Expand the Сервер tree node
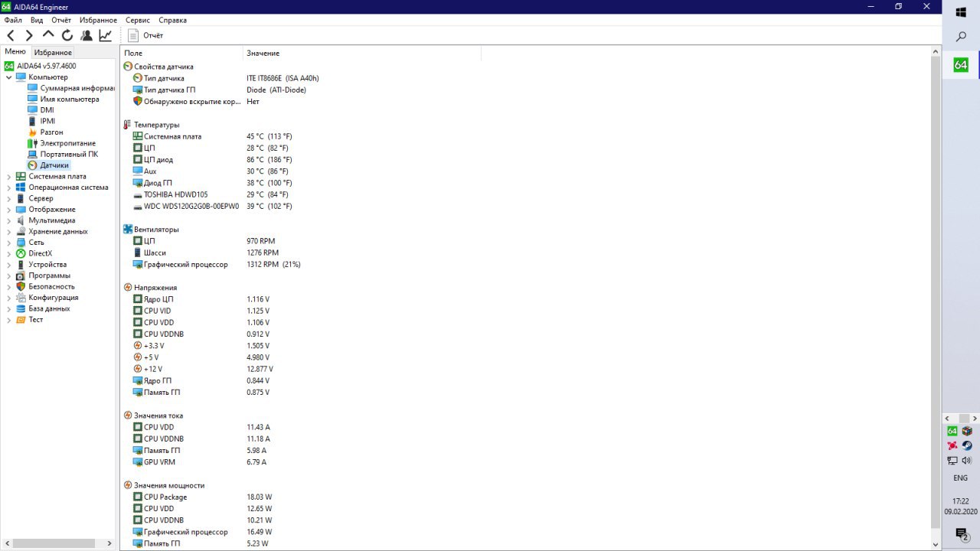Screen dimensions: 980x551 tap(8, 198)
